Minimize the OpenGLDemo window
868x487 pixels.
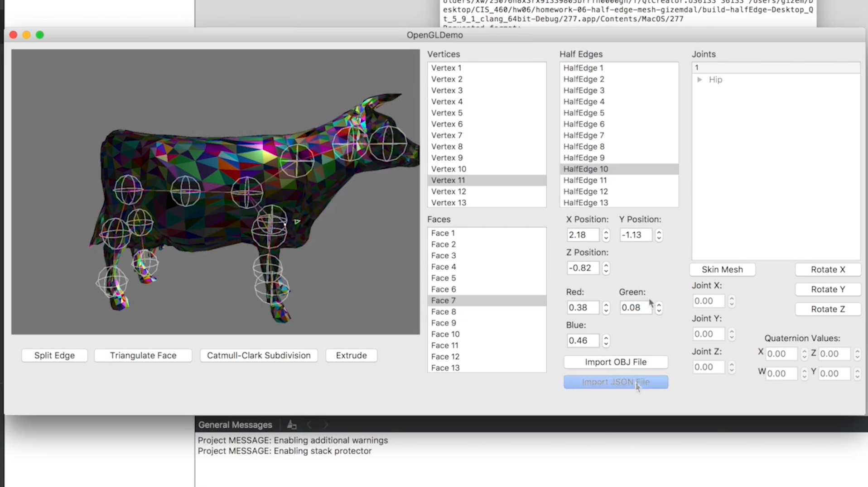[x=26, y=35]
